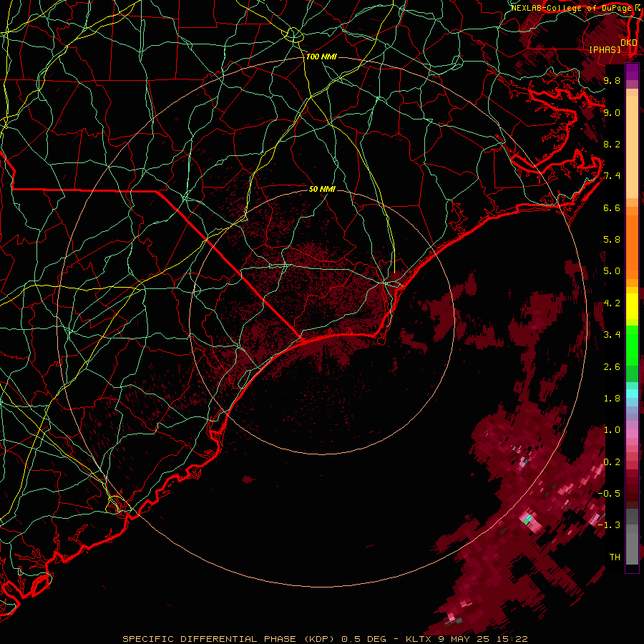
Task: Click the 0.2 color scale value
Action: coord(612,462)
